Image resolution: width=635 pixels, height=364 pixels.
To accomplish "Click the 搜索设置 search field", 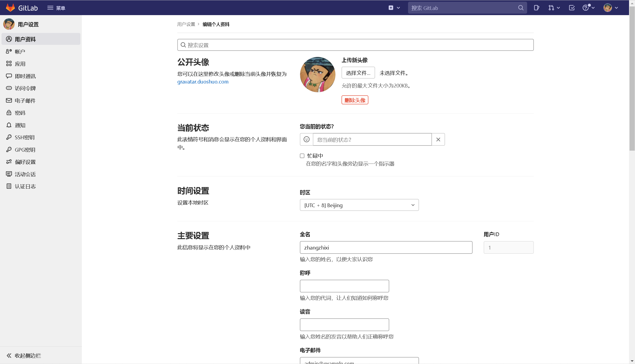I will 355,45.
